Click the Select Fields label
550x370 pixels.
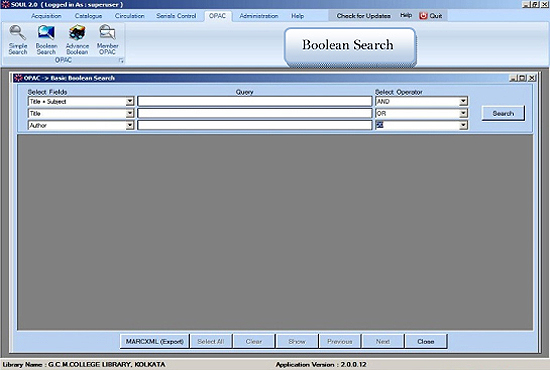(x=47, y=92)
